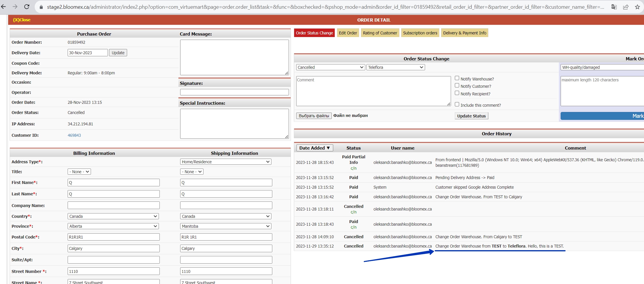644x284 pixels.
Task: Click shipping Postal Code R1R 1R1 field
Action: tap(226, 237)
